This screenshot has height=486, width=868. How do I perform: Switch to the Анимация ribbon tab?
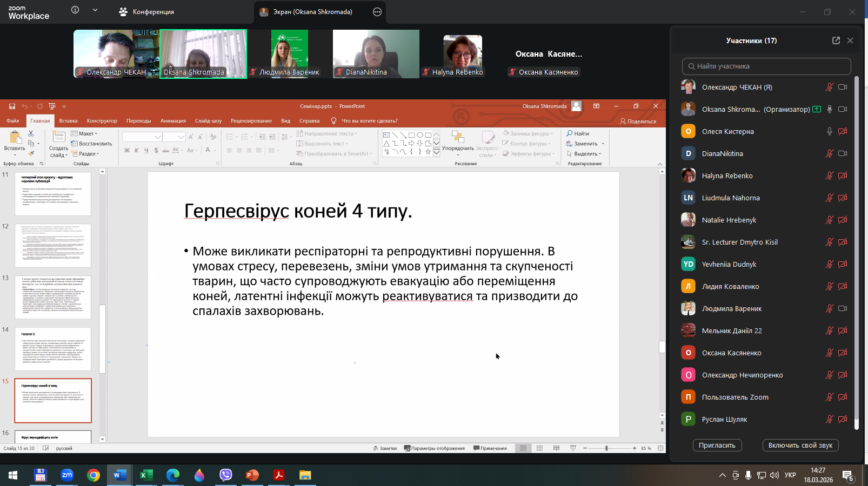click(173, 121)
